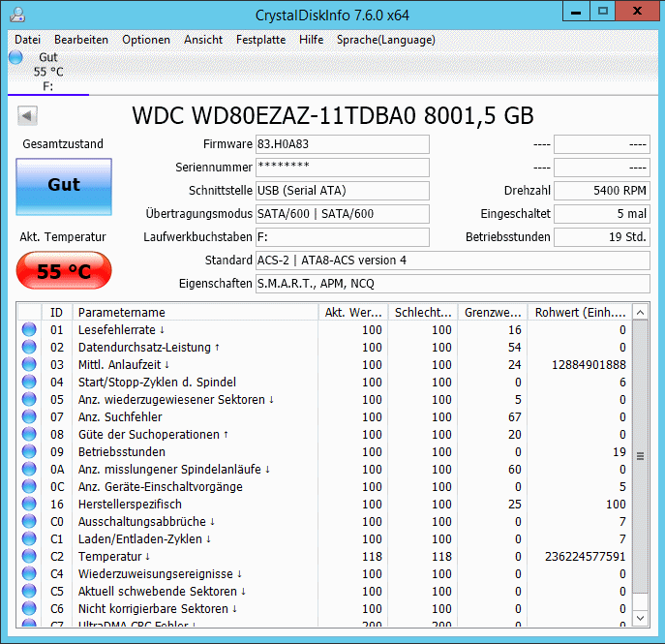Click the Eingeschaltet field 5 mal
Viewport: 665px width, 644px height.
point(602,214)
